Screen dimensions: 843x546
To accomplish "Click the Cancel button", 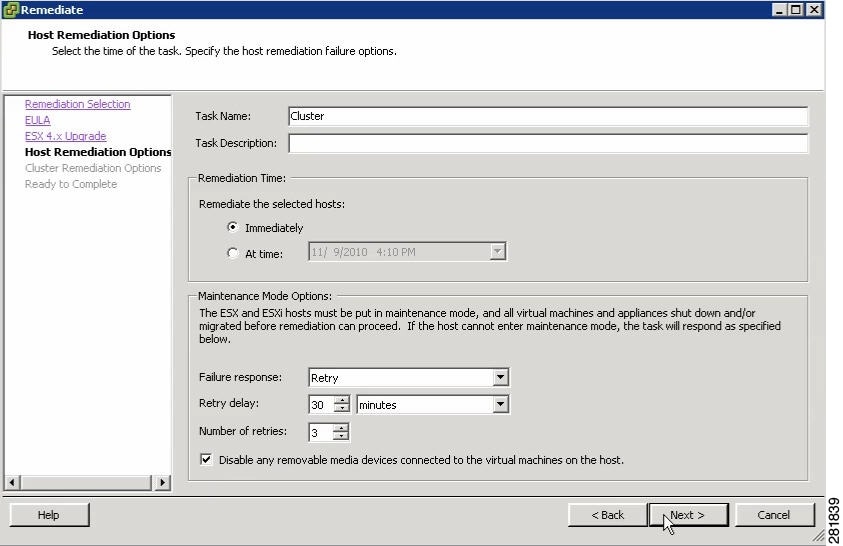I will [x=774, y=515].
